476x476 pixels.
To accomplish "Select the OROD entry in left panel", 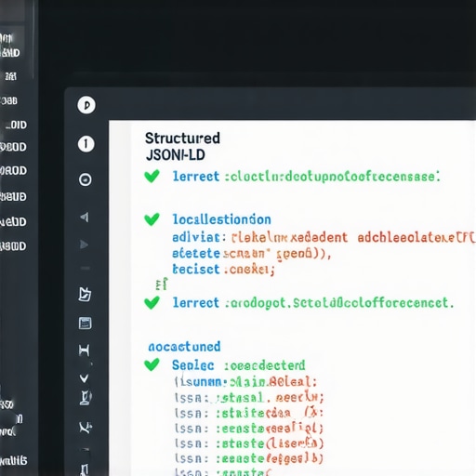I will (14, 171).
